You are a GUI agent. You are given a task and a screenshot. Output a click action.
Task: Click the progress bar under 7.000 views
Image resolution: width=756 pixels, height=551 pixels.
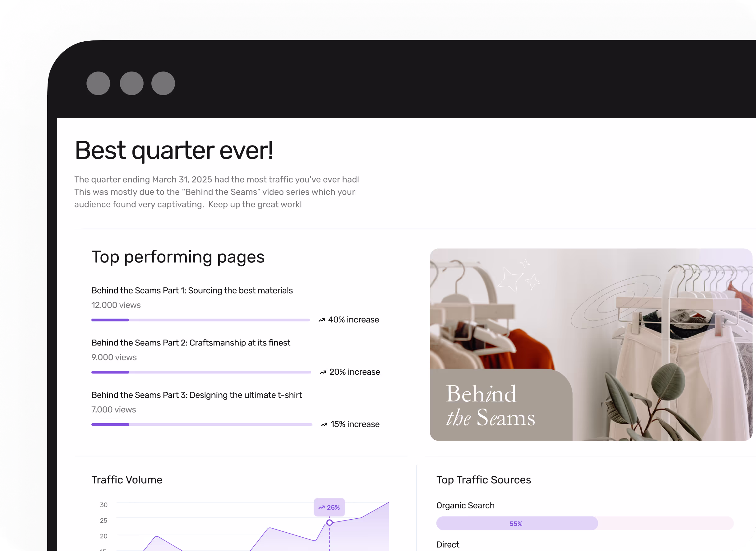click(202, 424)
